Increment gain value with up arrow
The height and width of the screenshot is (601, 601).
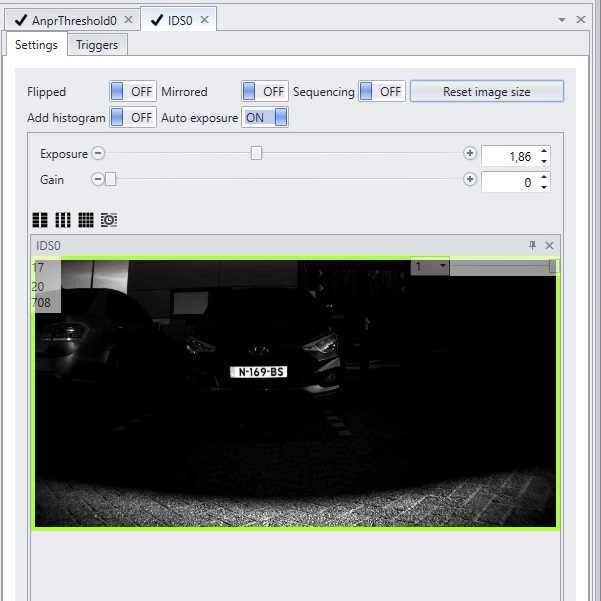coord(544,177)
